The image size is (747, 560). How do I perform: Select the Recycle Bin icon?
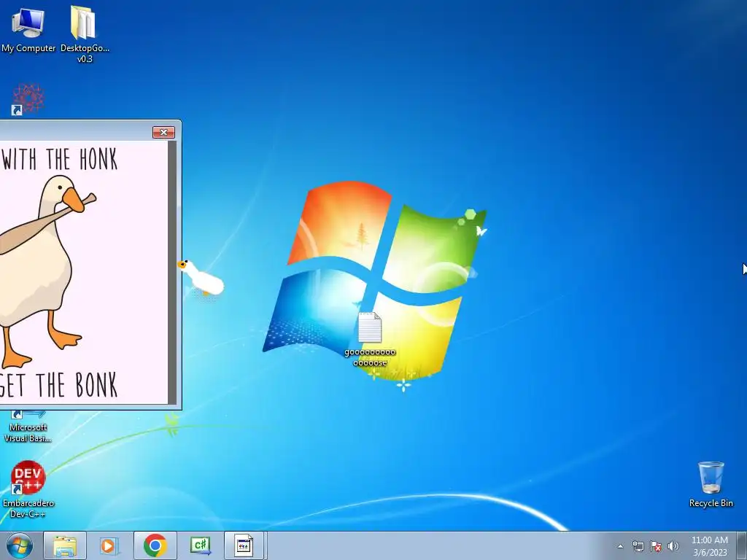pos(711,484)
